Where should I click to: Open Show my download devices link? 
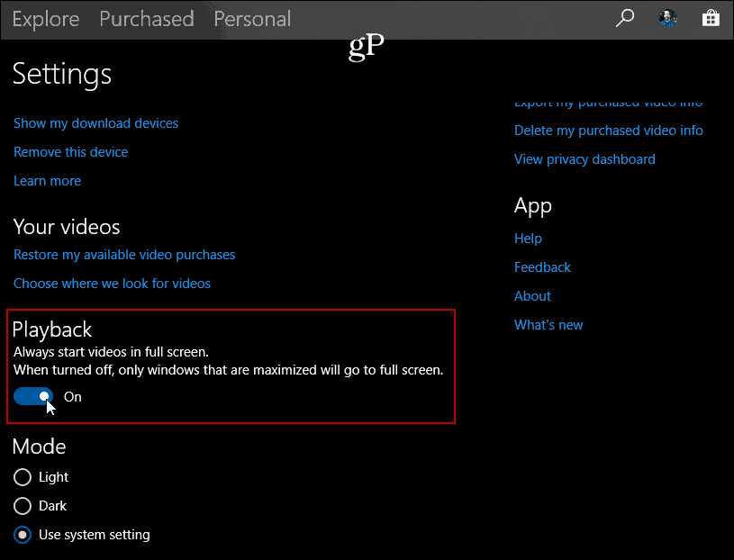(96, 123)
